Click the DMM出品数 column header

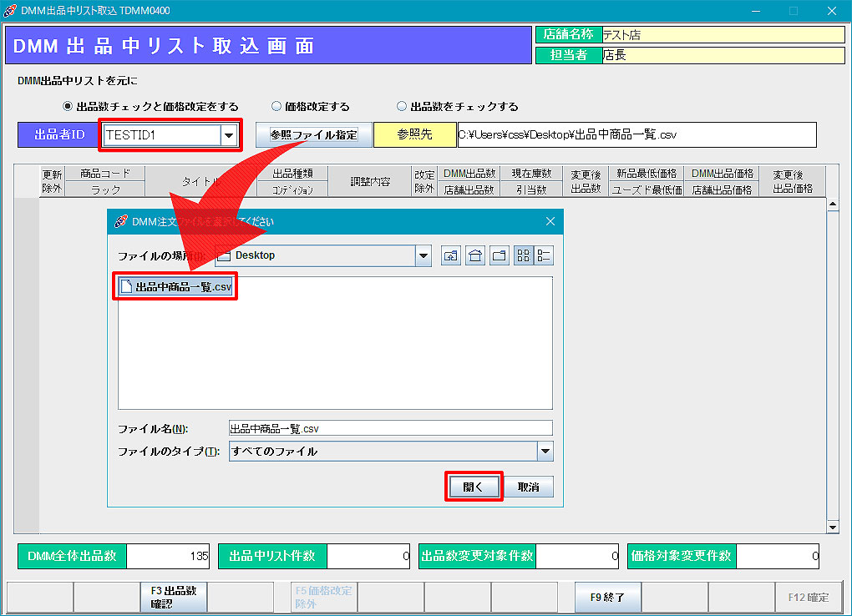469,174
